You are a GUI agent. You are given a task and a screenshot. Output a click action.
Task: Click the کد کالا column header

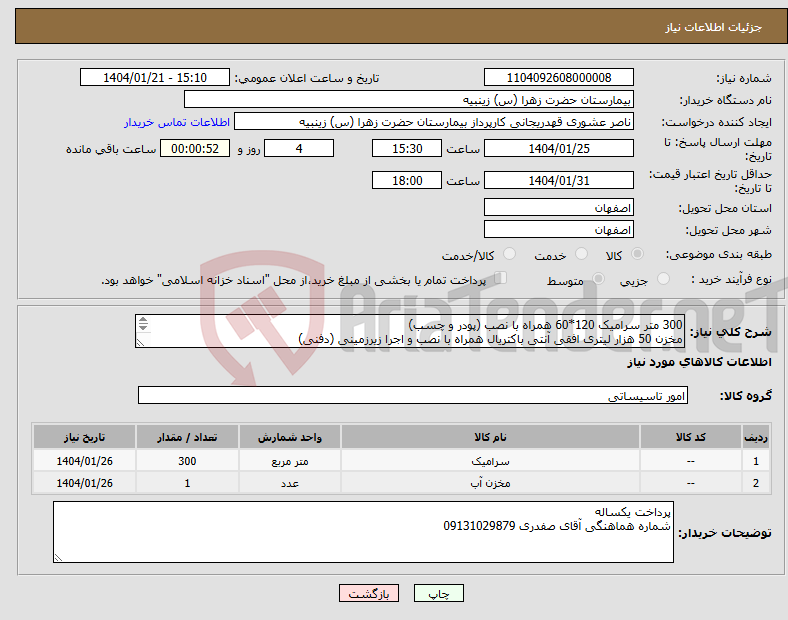click(691, 437)
